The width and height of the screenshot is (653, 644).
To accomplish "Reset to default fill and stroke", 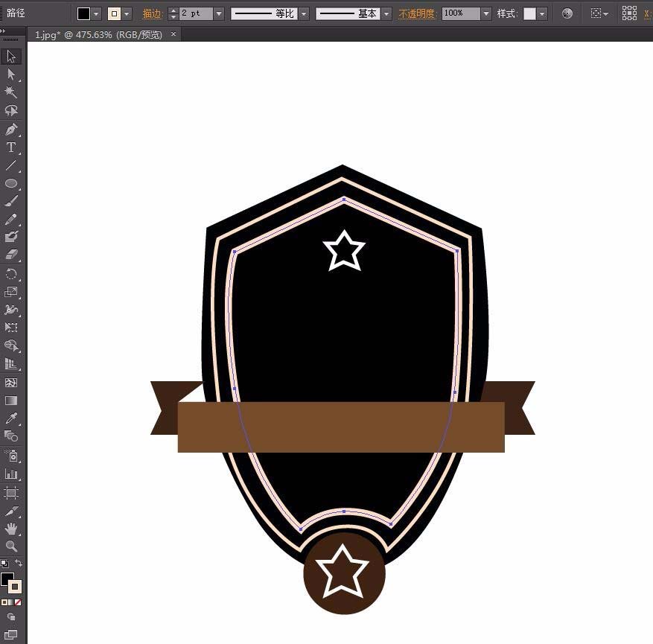I will (x=4, y=564).
